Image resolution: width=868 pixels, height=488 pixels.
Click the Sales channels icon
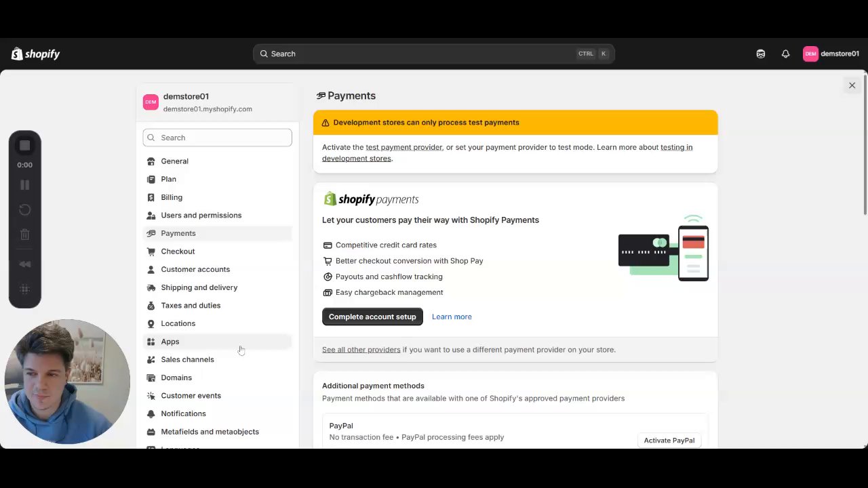pos(151,359)
